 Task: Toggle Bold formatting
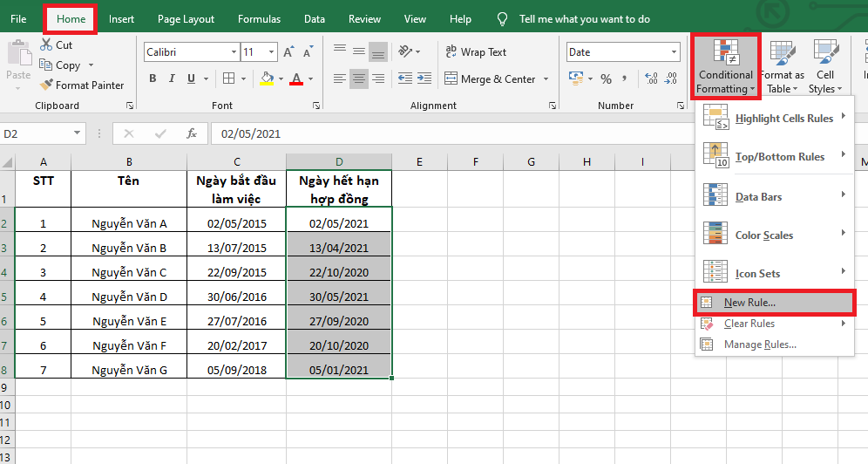(153, 78)
